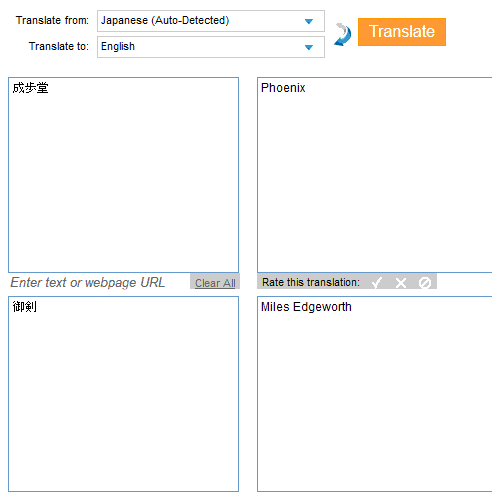Click the orange Translate button
Image resolution: width=492 pixels, height=492 pixels.
(402, 32)
